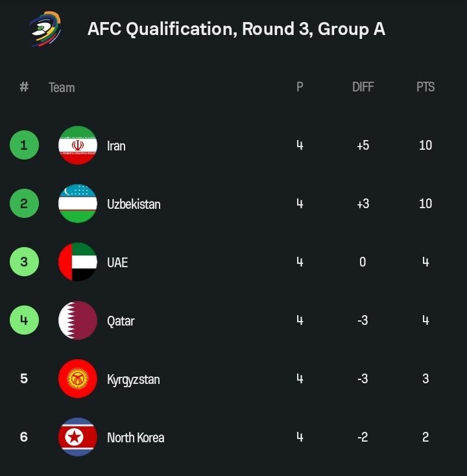Open the Iran team link
467x476 pixels.
116,146
